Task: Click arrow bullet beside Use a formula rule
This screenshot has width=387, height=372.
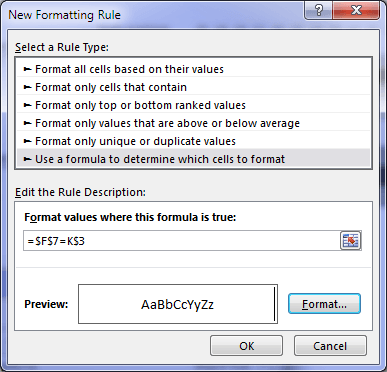Action: click(x=27, y=159)
